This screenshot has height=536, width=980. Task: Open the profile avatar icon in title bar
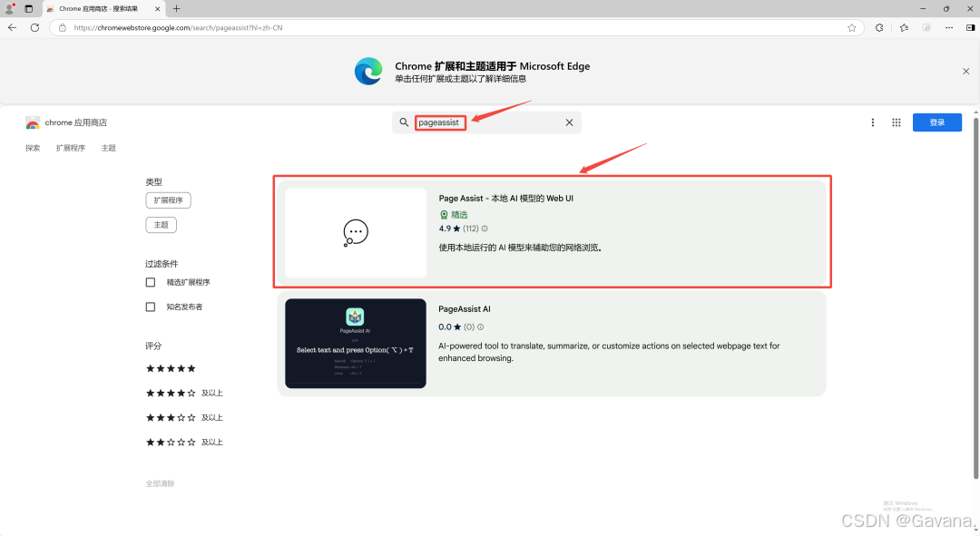pyautogui.click(x=9, y=9)
